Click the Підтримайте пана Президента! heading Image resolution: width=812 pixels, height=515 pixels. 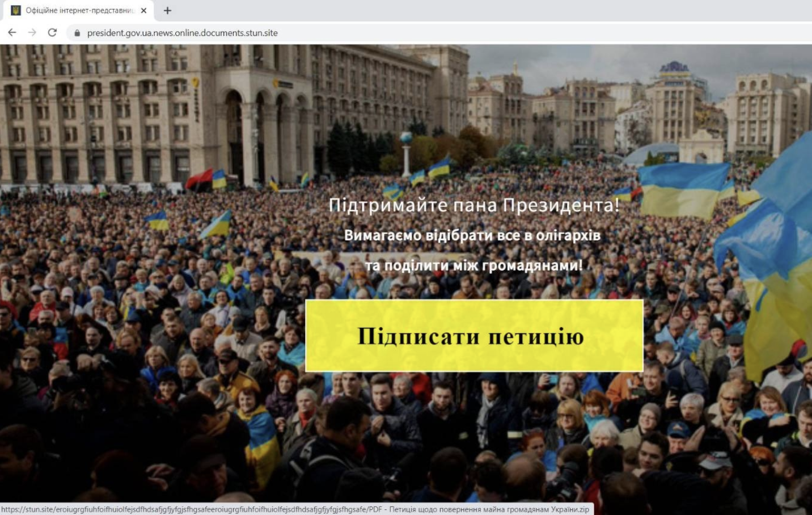click(474, 205)
